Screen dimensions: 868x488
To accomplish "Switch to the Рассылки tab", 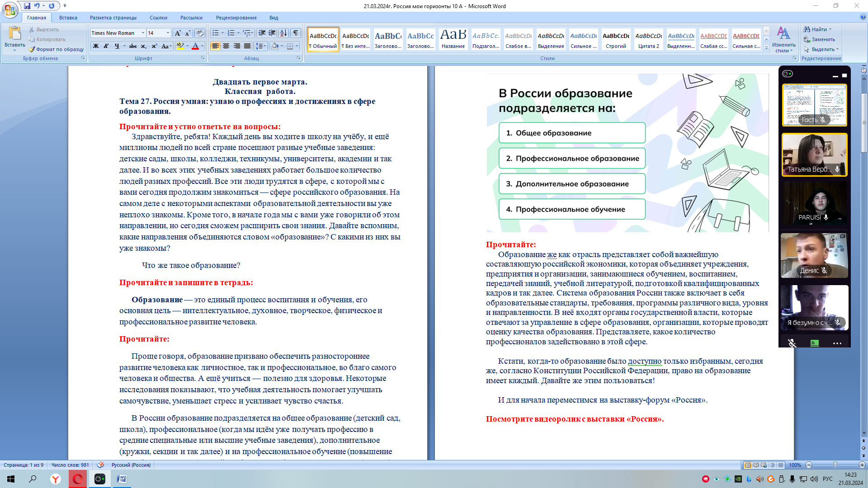I will click(191, 18).
